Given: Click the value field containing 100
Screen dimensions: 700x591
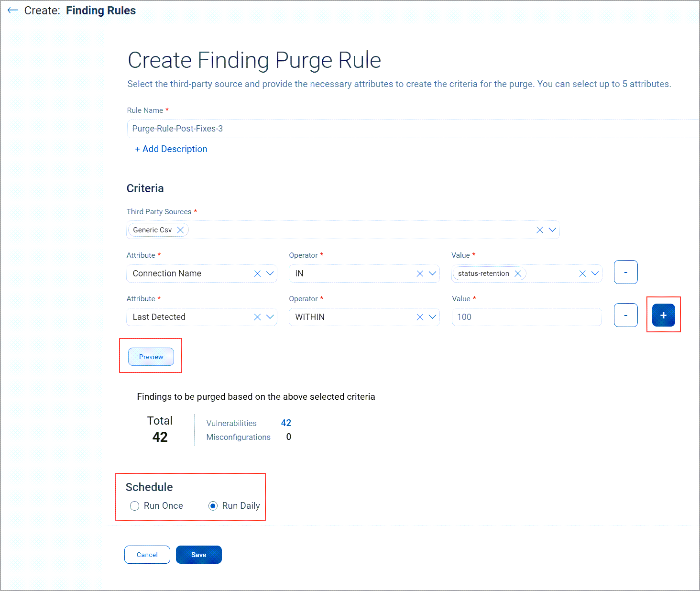Looking at the screenshot, I should [x=527, y=317].
